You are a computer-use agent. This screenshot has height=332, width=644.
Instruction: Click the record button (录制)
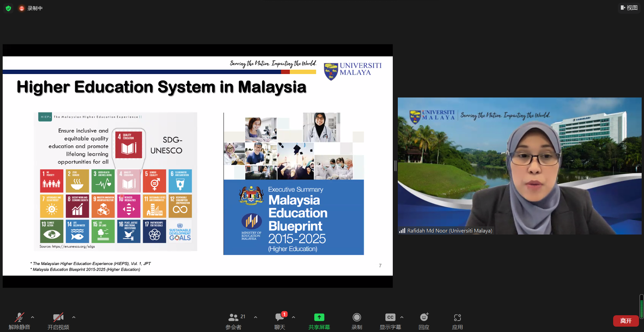[357, 321]
